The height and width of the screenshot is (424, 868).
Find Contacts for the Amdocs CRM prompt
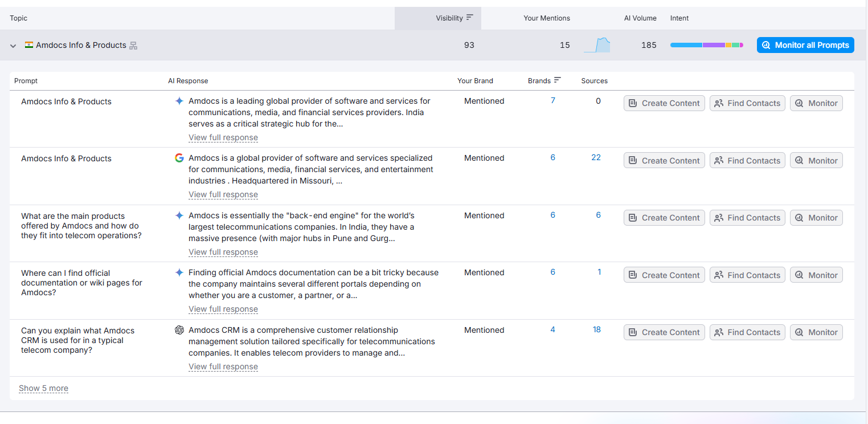[747, 332]
